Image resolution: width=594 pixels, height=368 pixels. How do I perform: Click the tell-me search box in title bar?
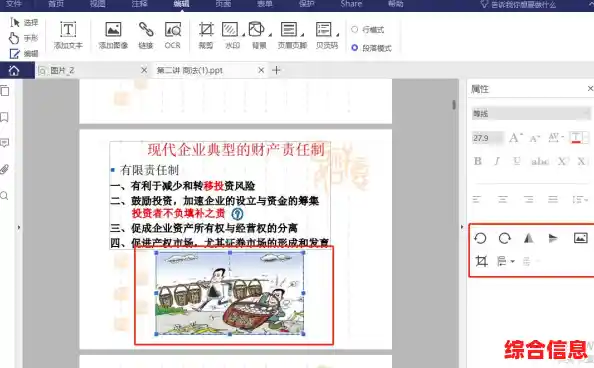click(x=518, y=4)
